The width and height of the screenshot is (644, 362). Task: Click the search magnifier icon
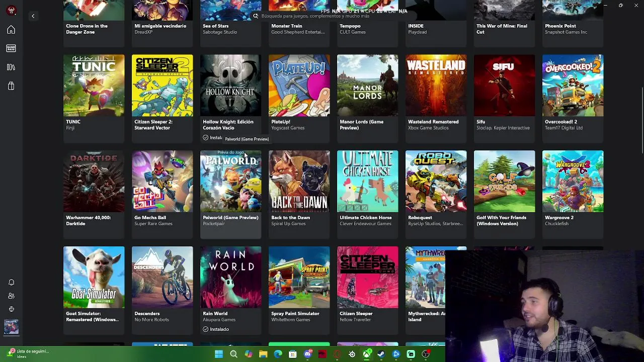coord(256,16)
